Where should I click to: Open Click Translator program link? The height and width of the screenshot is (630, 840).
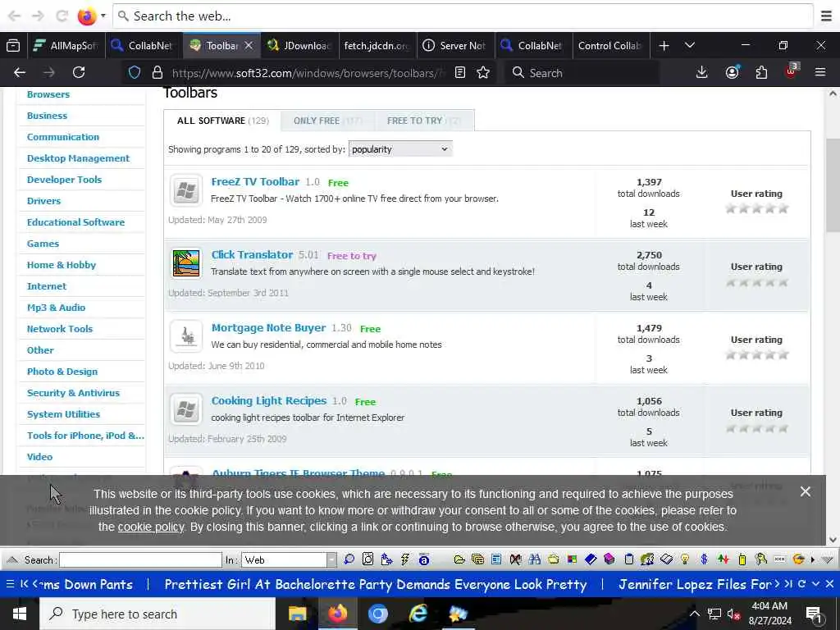(252, 254)
